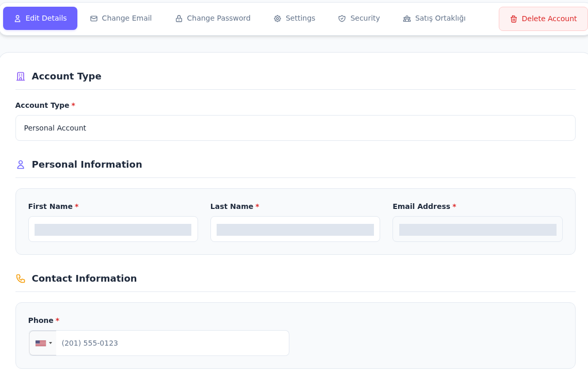Focus the Email Address input field
This screenshot has height=374, width=588.
(478, 229)
